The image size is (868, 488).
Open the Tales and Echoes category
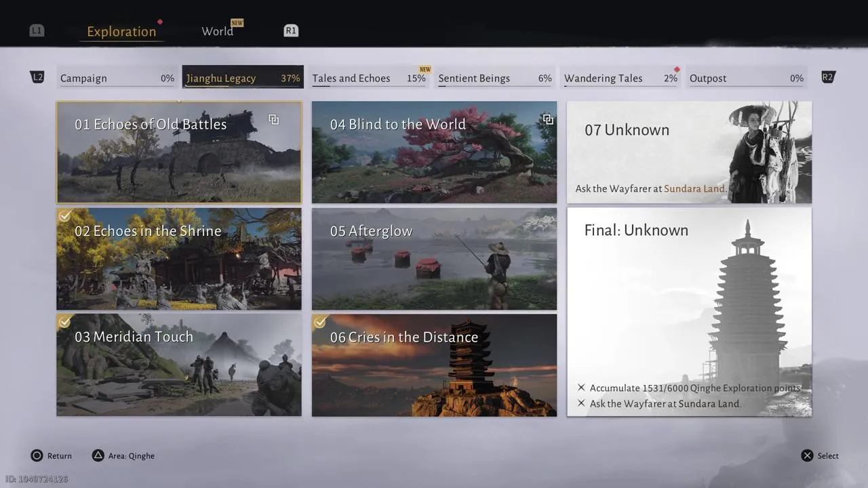(369, 78)
